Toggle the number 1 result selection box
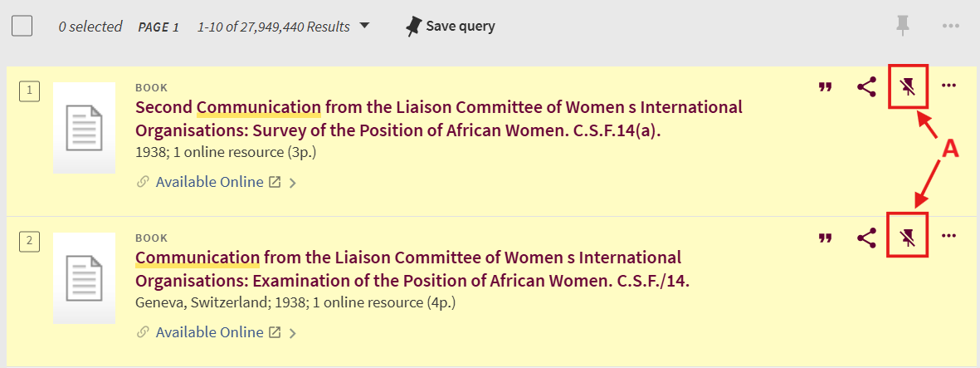The image size is (980, 368). coord(29,91)
